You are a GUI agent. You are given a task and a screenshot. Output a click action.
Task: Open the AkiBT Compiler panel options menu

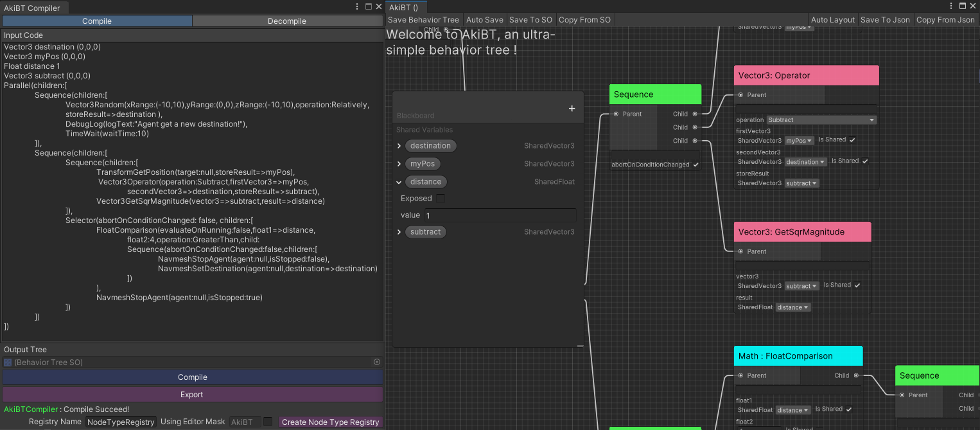pyautogui.click(x=358, y=6)
